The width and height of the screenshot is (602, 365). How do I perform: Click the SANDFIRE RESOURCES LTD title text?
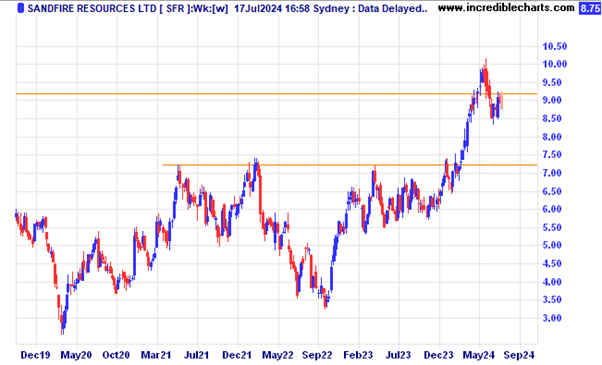click(92, 8)
